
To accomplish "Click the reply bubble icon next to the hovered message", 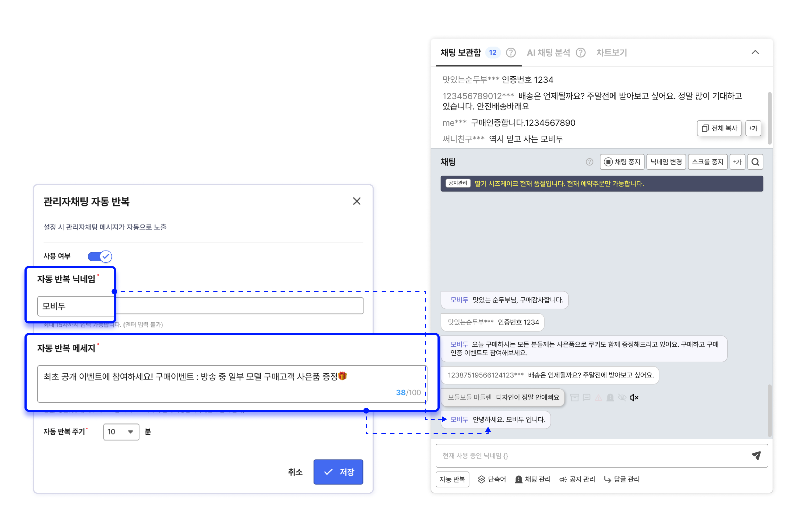I will click(586, 397).
